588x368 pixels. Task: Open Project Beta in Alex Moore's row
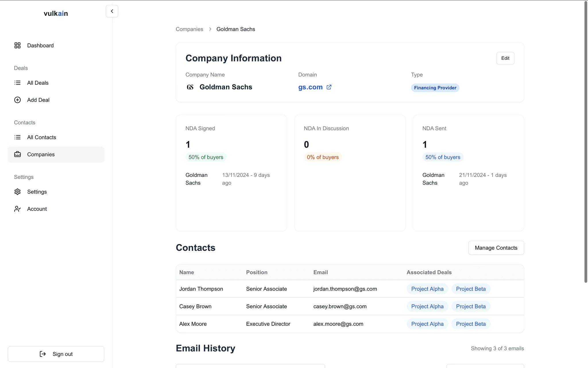click(x=471, y=324)
